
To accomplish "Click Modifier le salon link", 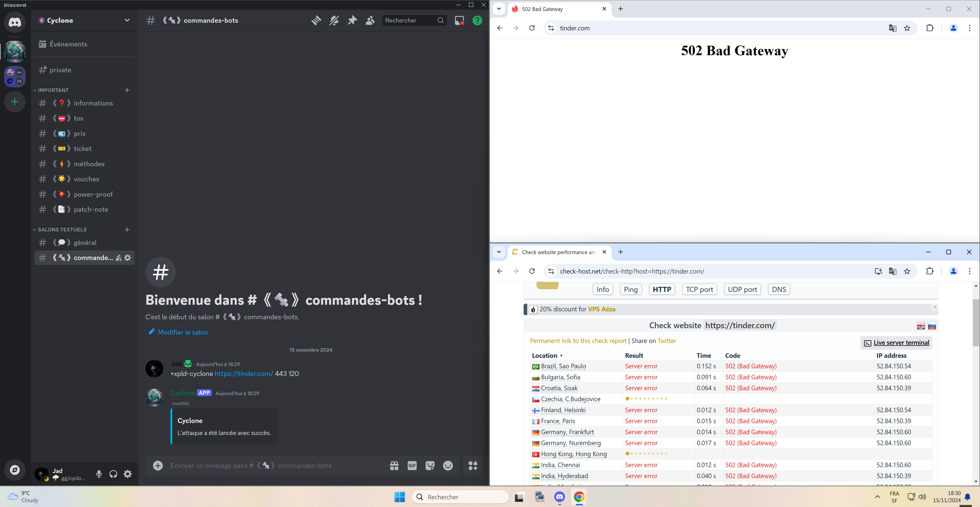I will 183,332.
